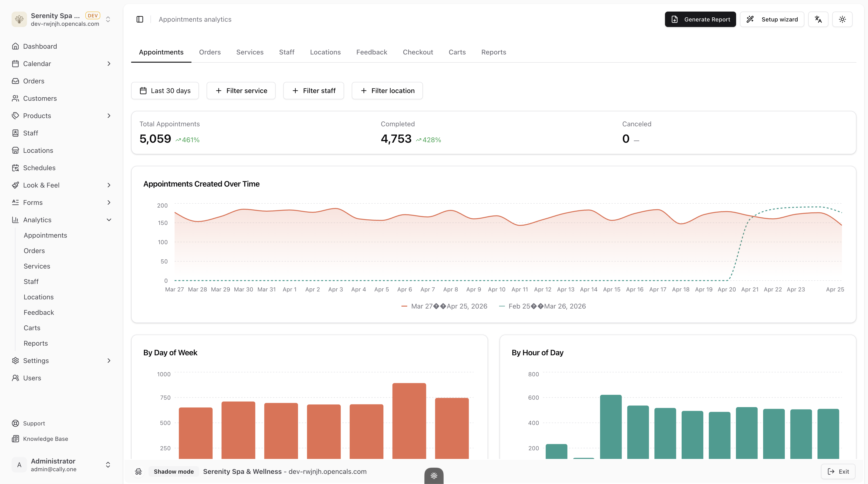868x484 pixels.
Task: Open the Last 30 days date picker
Action: pos(165,91)
